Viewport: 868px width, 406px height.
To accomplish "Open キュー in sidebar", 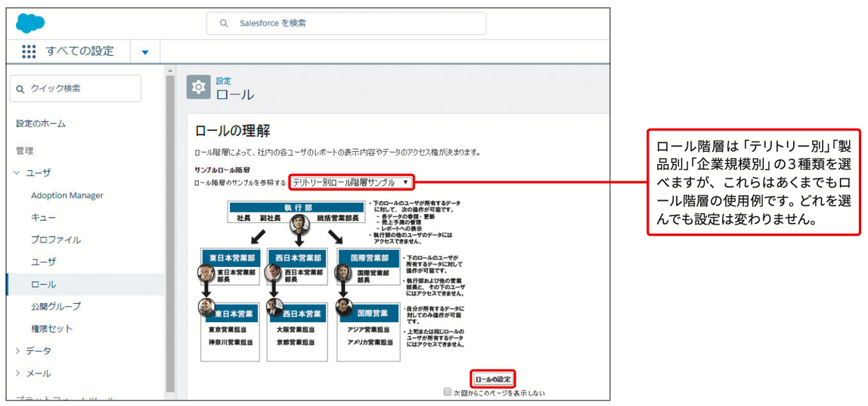I will pyautogui.click(x=43, y=218).
